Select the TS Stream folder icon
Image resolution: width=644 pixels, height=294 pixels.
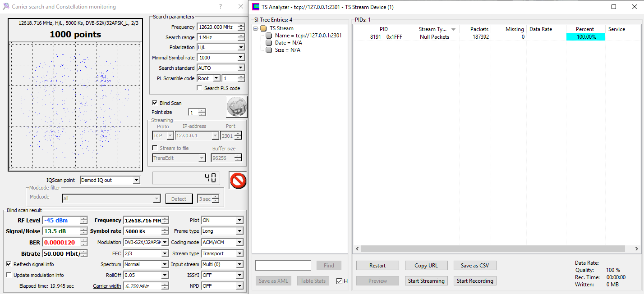(x=263, y=28)
